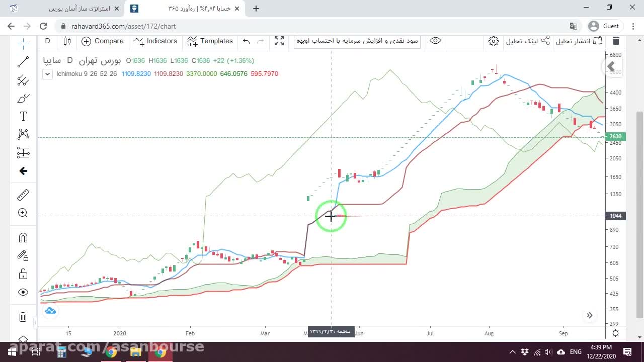This screenshot has width=644, height=362.
Task: Select the crosshair cursor tool
Action: (23, 44)
